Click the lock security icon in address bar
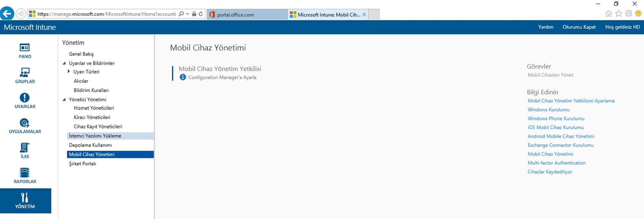644x219 pixels. pyautogui.click(x=194, y=14)
